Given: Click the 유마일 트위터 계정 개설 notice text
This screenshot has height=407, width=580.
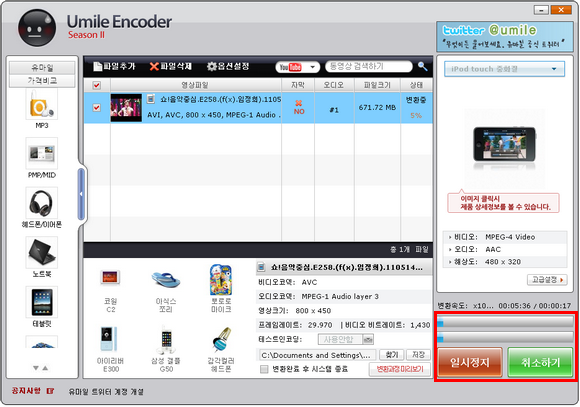Looking at the screenshot, I should (x=106, y=391).
